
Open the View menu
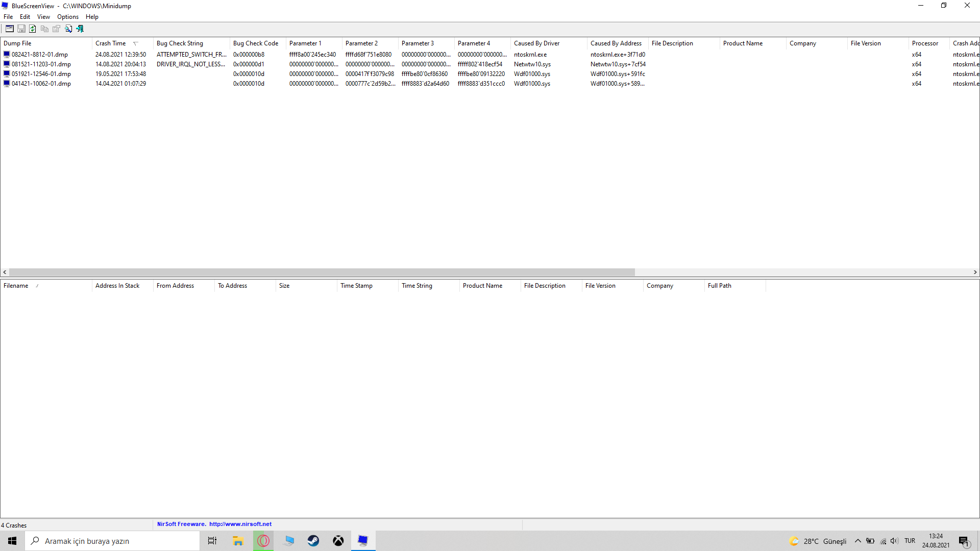coord(43,17)
